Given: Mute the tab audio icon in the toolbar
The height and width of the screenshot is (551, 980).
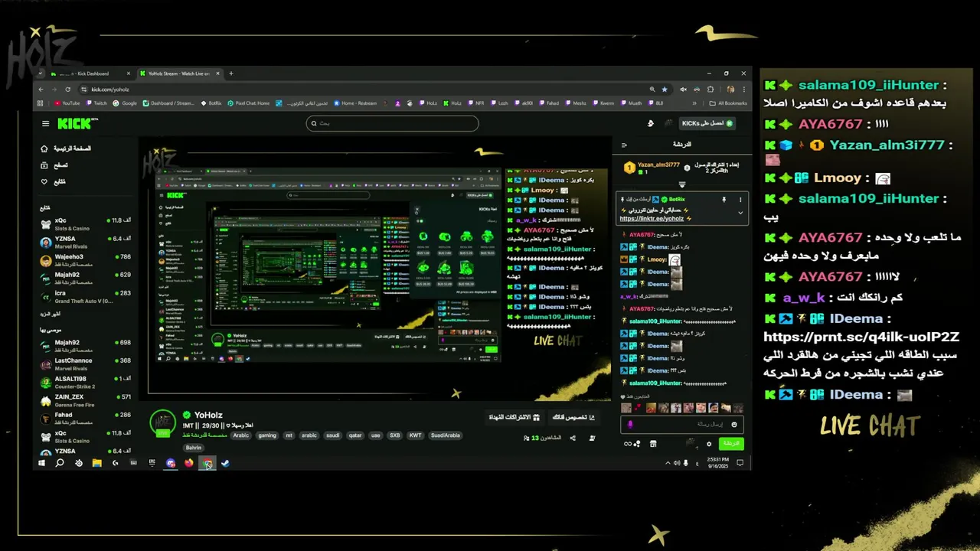Looking at the screenshot, I should point(683,90).
